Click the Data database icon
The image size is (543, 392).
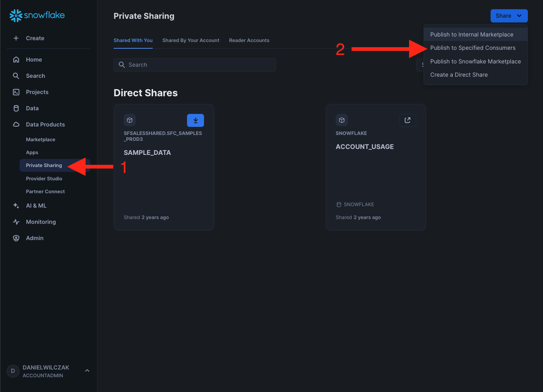[x=16, y=108]
